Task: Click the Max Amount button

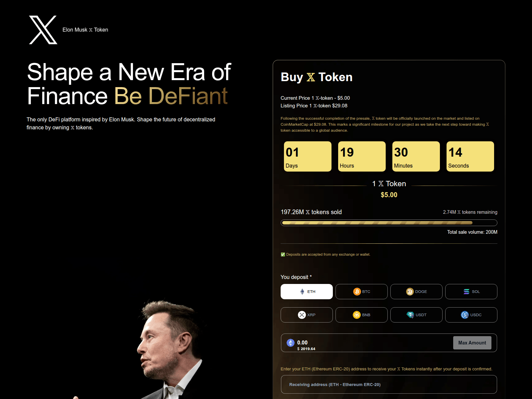Action: [472, 343]
